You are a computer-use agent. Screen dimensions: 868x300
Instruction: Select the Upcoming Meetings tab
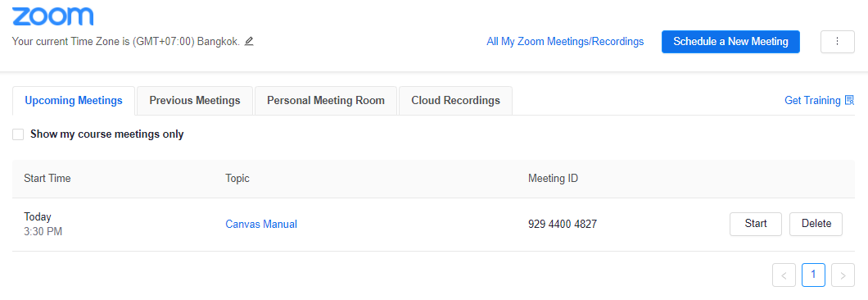(x=74, y=100)
